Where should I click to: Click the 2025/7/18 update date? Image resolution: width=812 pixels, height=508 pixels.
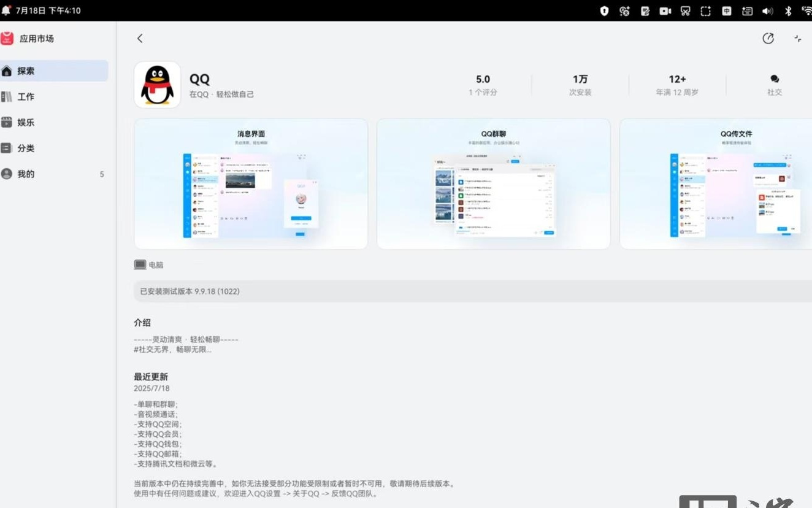pos(151,388)
